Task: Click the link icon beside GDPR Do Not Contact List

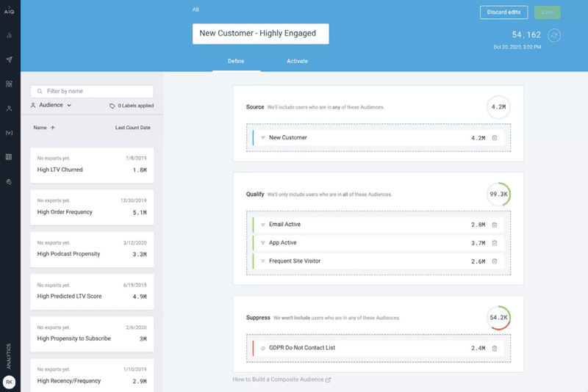Action: 263,348
